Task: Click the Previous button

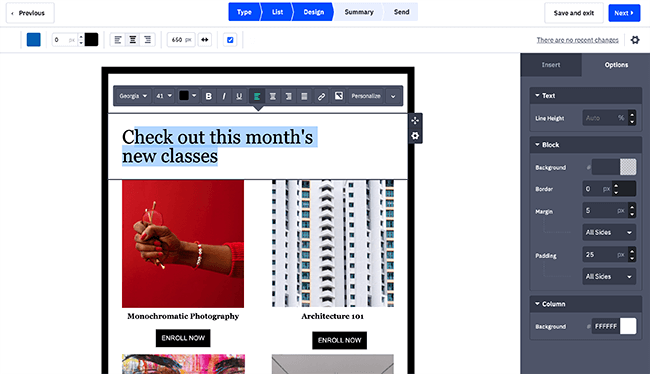Action: click(30, 13)
